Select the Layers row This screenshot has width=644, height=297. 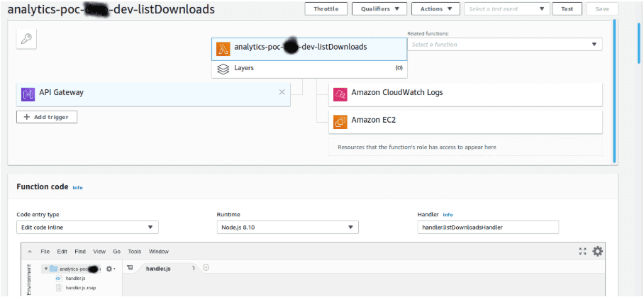tap(309, 69)
